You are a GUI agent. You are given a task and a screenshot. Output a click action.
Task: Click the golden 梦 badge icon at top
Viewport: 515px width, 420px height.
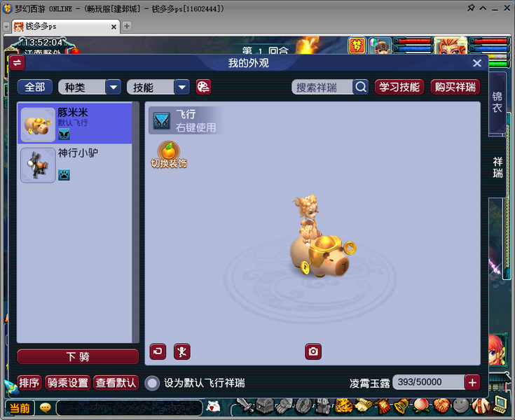pyautogui.click(x=357, y=45)
